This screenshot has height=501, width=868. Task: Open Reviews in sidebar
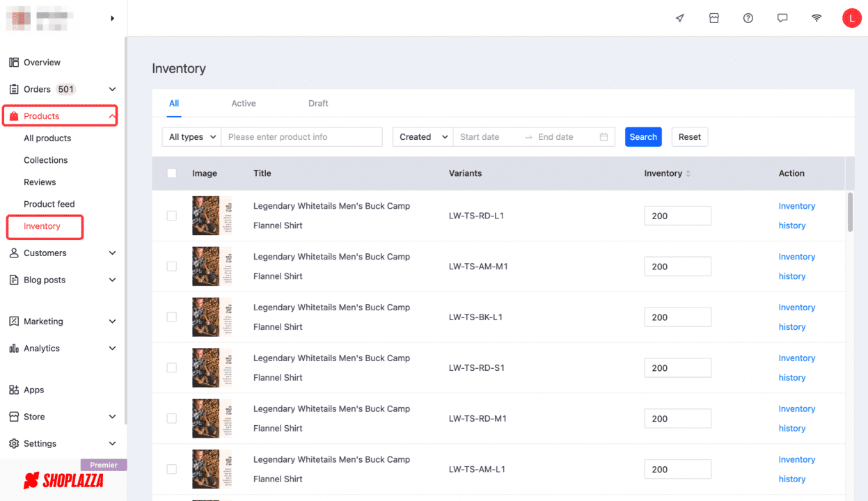click(40, 182)
